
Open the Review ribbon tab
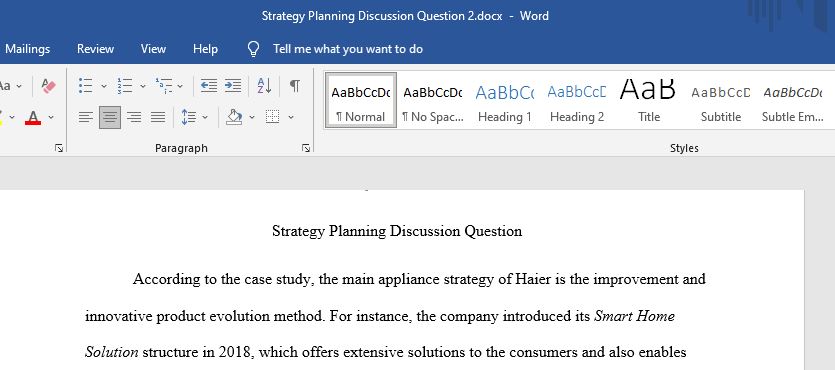[x=95, y=49]
